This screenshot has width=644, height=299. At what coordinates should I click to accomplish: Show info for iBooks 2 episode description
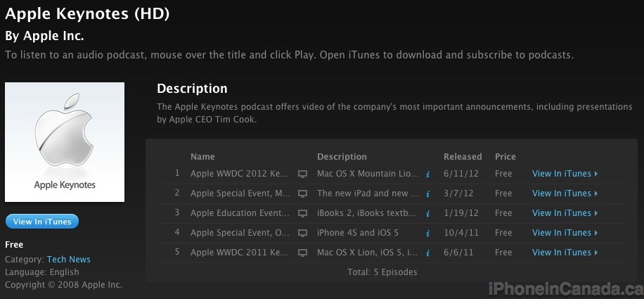(427, 214)
